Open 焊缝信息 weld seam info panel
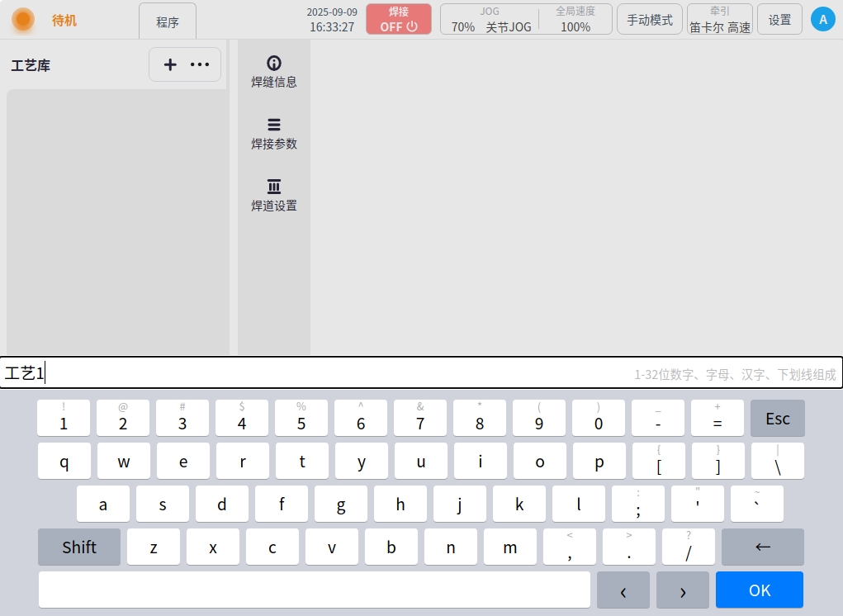Screen dimensions: 843x616 click(x=274, y=72)
